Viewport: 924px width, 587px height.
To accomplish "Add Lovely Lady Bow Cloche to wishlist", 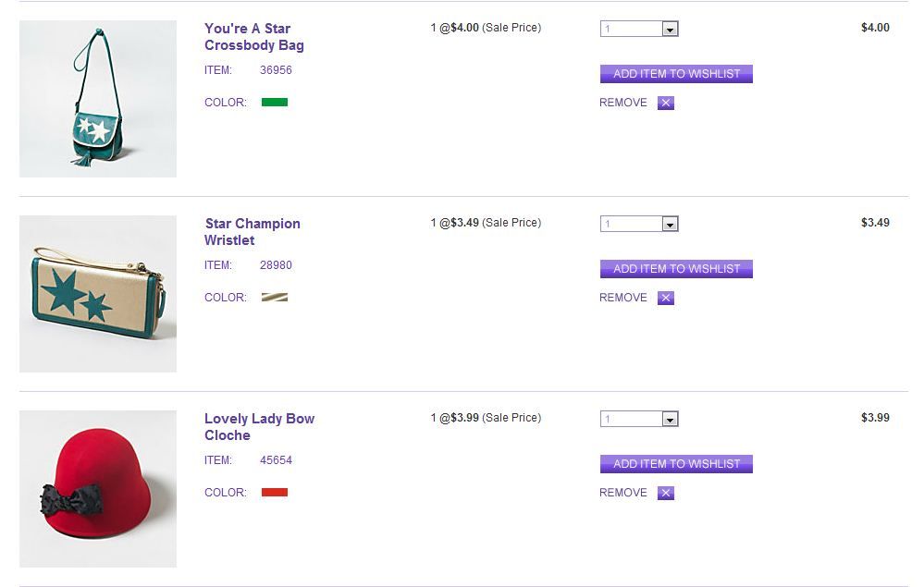I will (x=676, y=464).
